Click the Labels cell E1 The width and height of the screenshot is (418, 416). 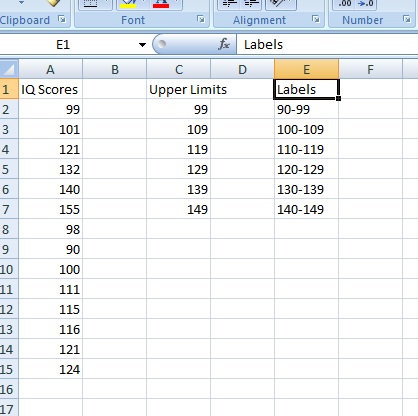click(x=306, y=89)
